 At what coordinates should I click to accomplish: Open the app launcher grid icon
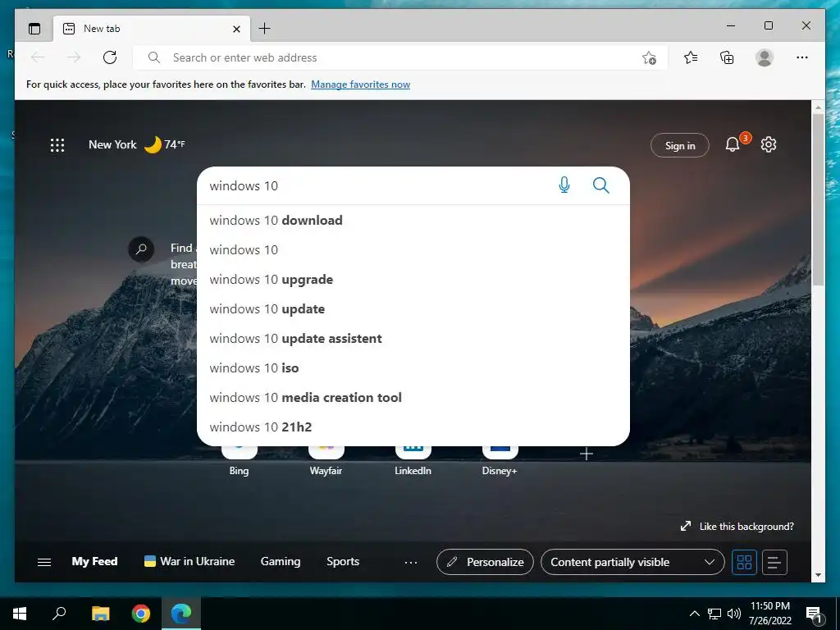[x=57, y=145]
